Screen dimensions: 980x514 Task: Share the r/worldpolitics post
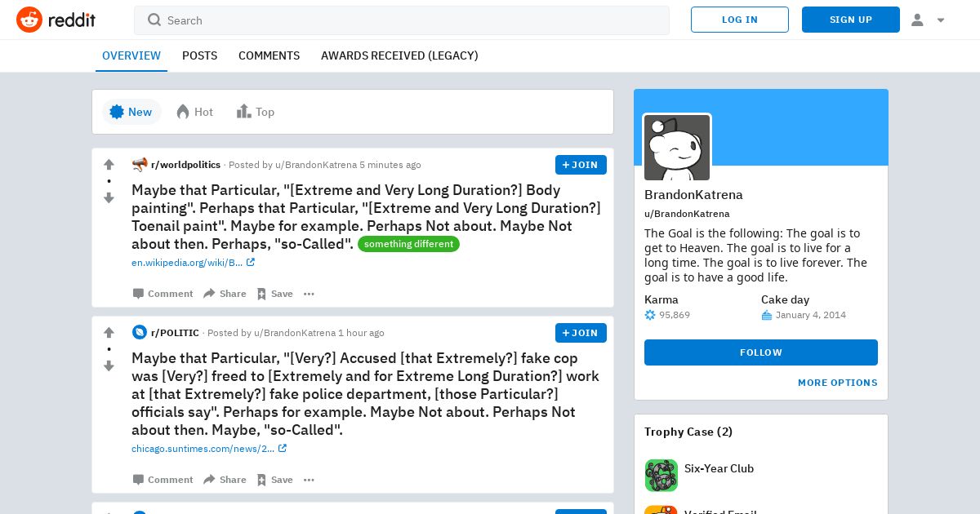coord(225,294)
